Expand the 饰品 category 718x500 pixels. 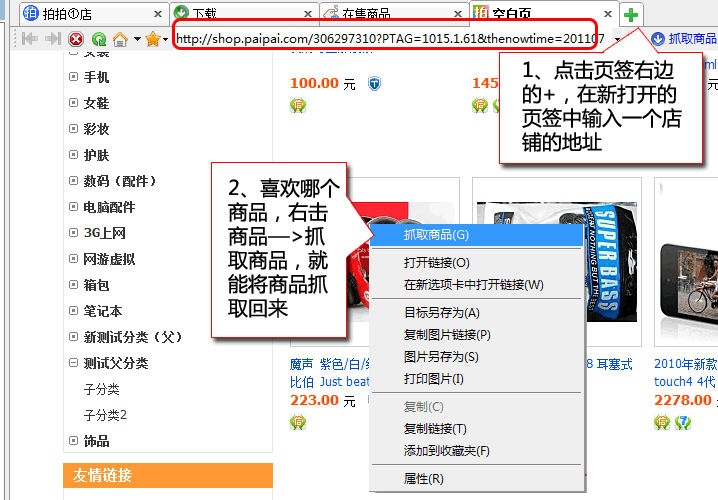[x=73, y=441]
